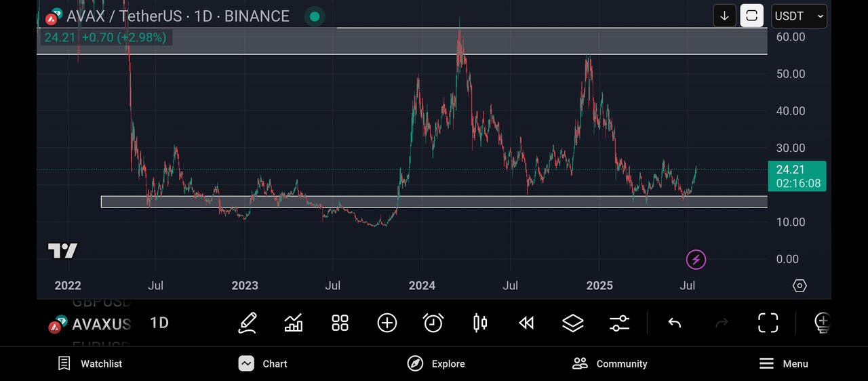The height and width of the screenshot is (381, 868).
Task: Open the chart scale settings hexagon icon
Action: [x=800, y=285]
